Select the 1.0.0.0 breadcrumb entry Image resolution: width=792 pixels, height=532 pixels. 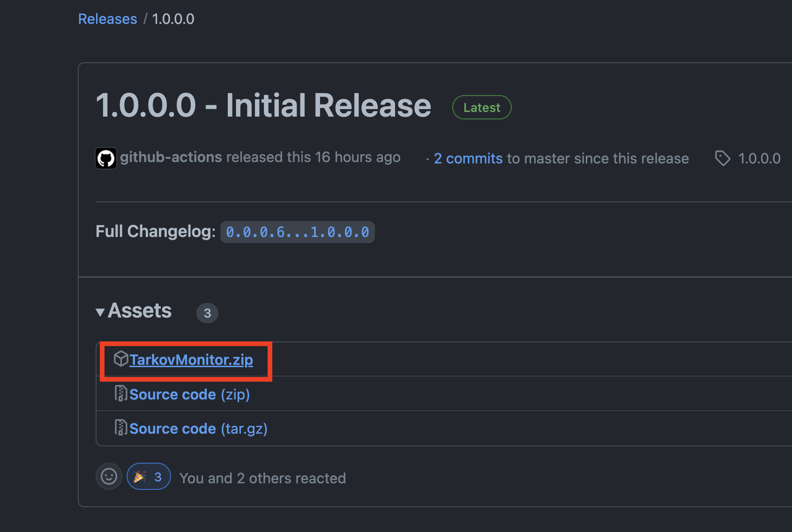click(173, 19)
